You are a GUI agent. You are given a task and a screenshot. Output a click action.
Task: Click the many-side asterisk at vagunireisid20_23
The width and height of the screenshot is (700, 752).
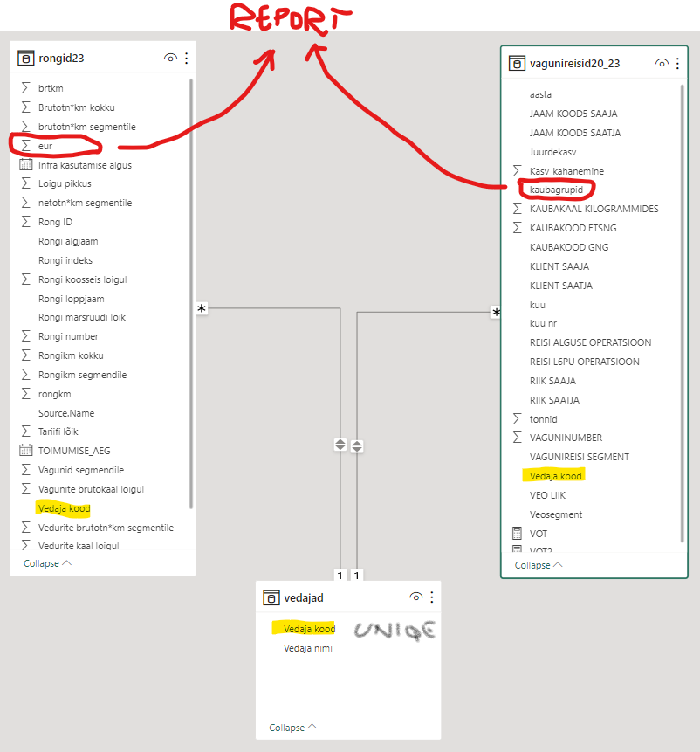pos(496,313)
